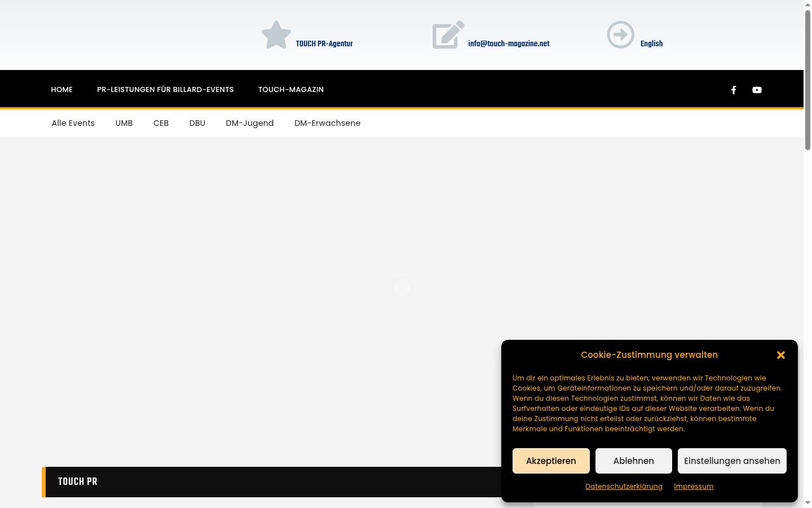The height and width of the screenshot is (508, 812).
Task: Click the circled arrow icon beside English
Action: (x=620, y=35)
